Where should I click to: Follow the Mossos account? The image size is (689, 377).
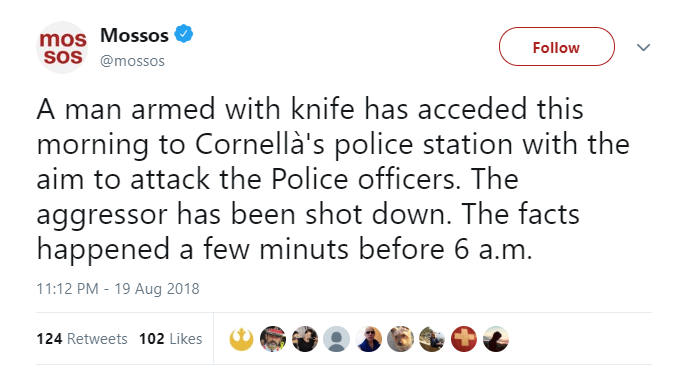point(556,47)
